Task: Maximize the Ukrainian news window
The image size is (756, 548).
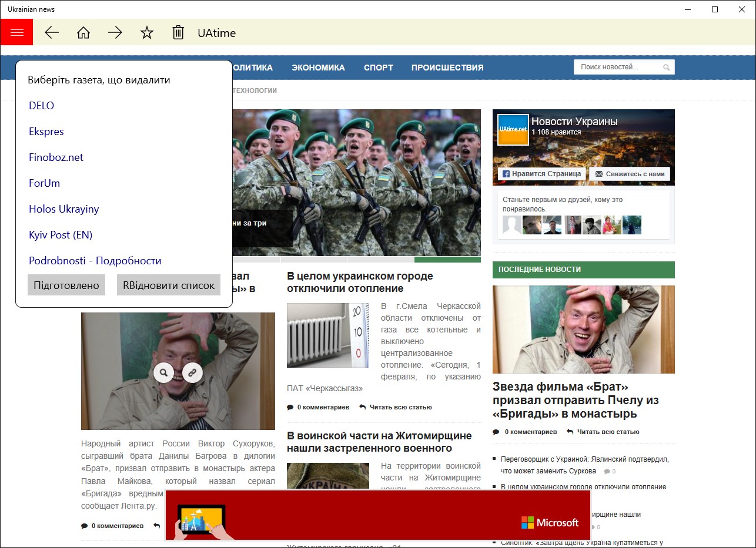Action: coord(715,9)
